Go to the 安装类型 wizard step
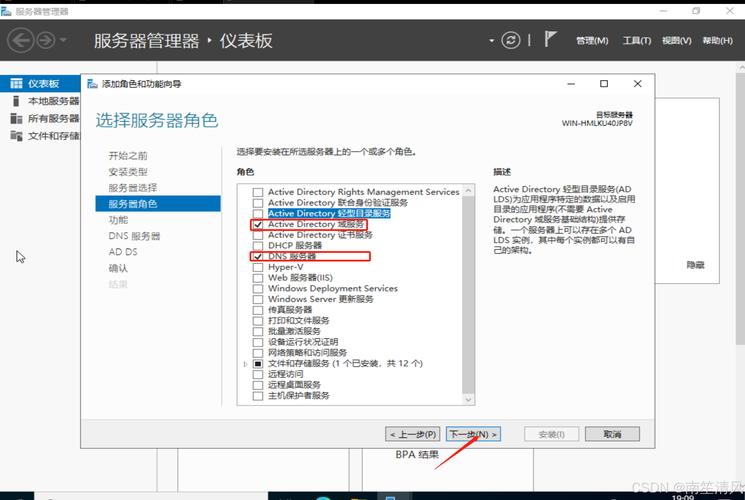Screen dimensions: 745x500 click(x=128, y=172)
